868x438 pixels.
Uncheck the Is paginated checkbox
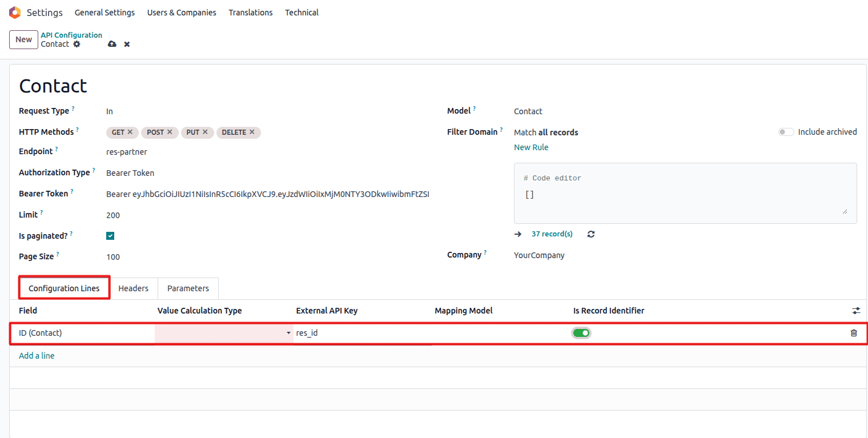point(110,236)
